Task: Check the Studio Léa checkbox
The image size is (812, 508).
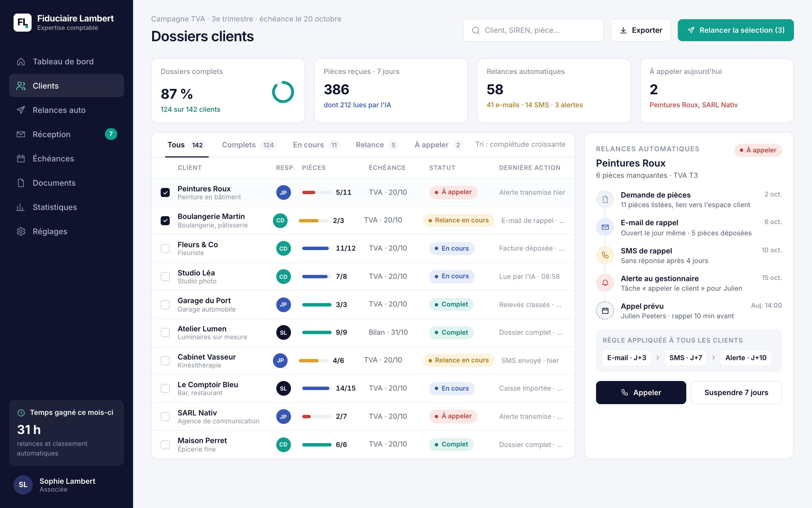Action: pos(165,277)
